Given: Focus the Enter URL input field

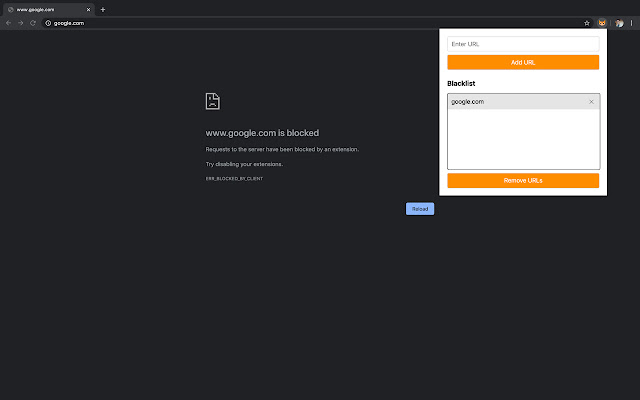Looking at the screenshot, I should (x=523, y=44).
